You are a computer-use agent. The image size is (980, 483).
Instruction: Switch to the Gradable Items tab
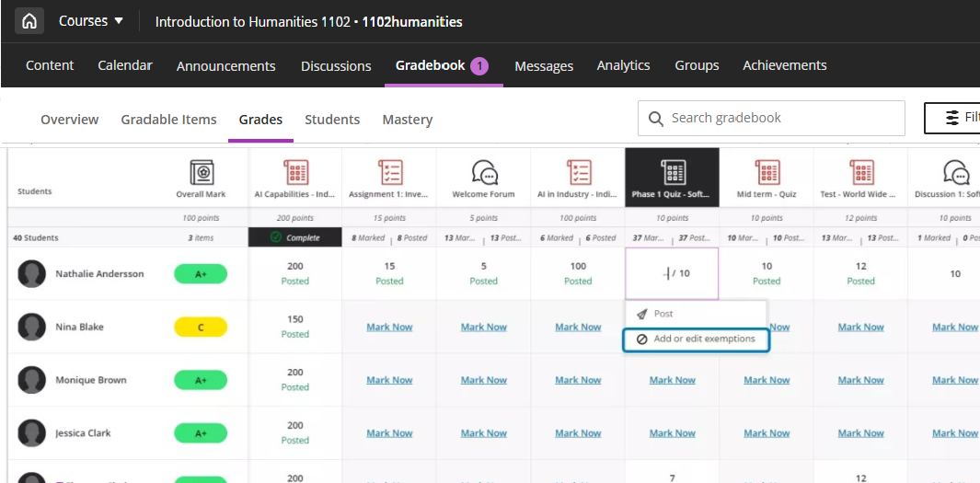(168, 120)
